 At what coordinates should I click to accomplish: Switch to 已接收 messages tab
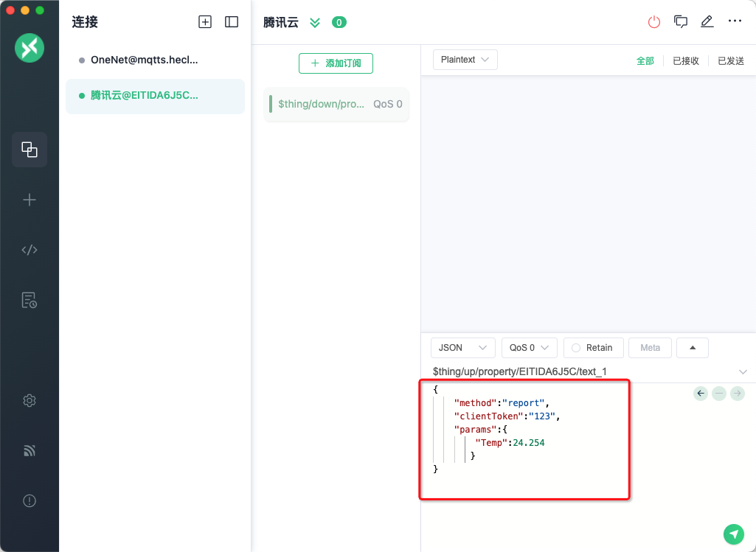pyautogui.click(x=685, y=61)
